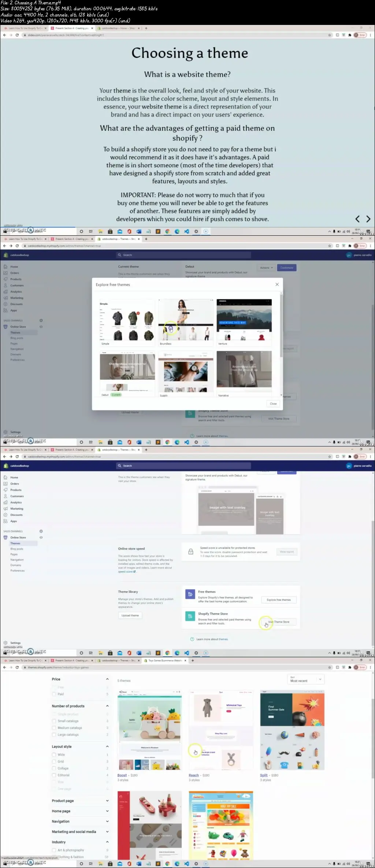Open Domains in the undimmed Online Store submenu
Screen dimensions: 375x868
(16, 565)
